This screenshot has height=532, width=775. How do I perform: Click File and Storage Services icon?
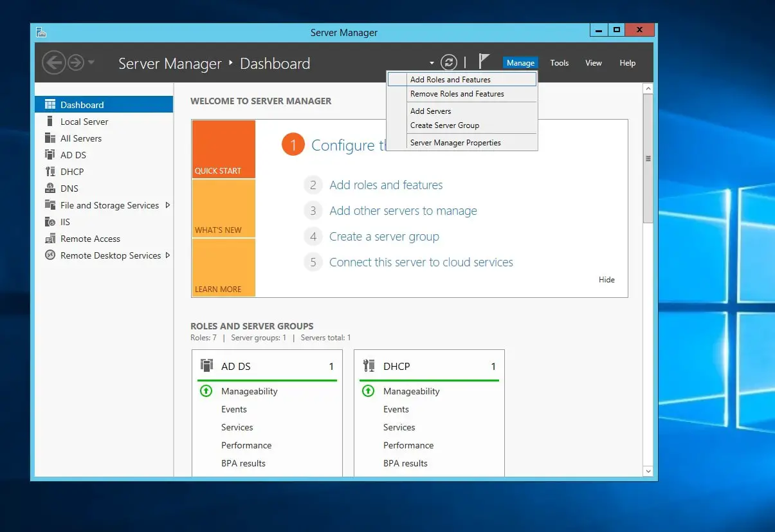point(50,205)
